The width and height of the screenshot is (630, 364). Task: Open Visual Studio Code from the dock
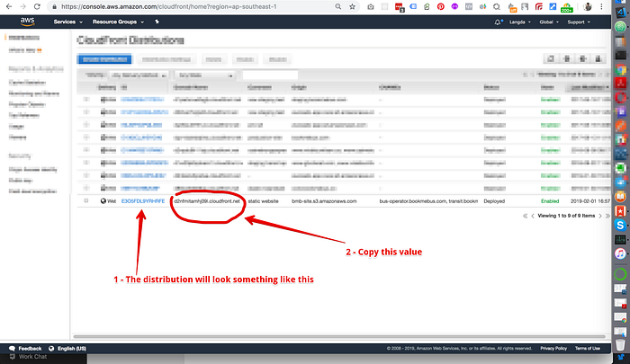621,12
